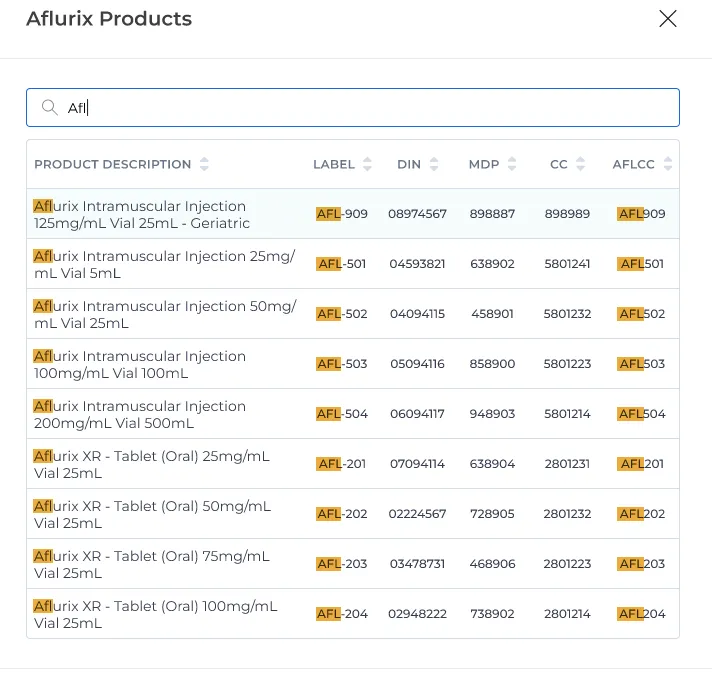Image resolution: width=712 pixels, height=678 pixels.
Task: Select Aflurix XR Tablet 25mg/mL row
Action: 353,464
